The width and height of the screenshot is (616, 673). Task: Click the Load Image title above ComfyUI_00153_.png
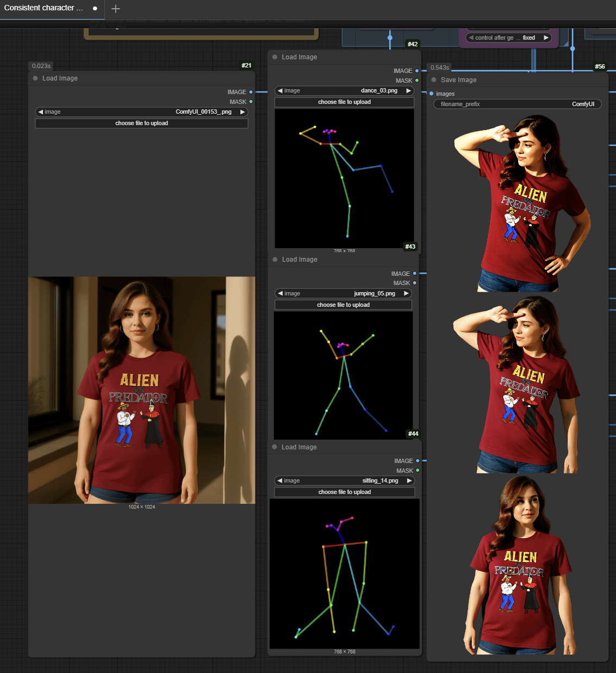pos(60,78)
